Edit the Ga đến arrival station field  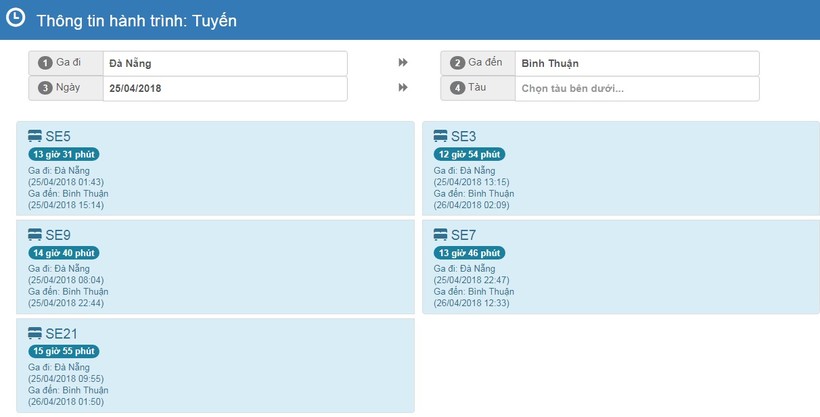pos(637,63)
